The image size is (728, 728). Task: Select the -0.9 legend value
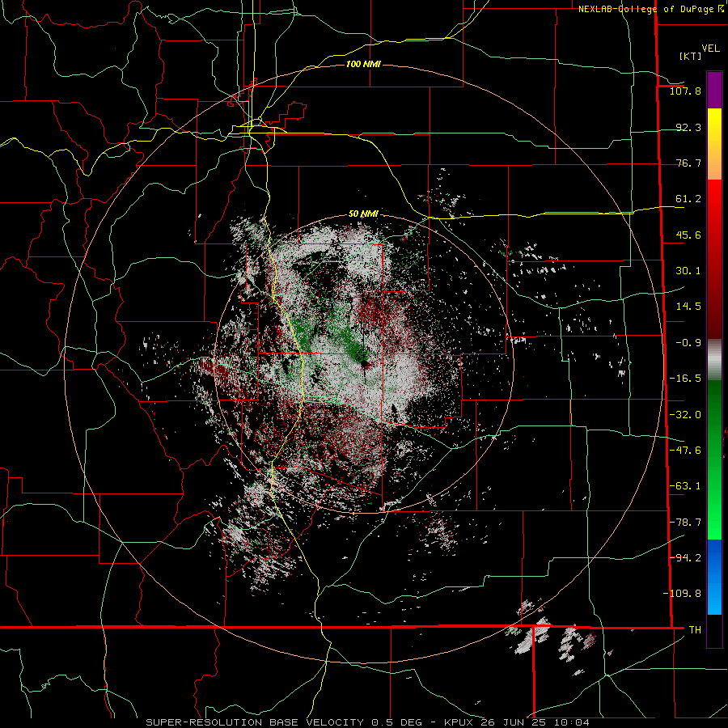(x=688, y=343)
